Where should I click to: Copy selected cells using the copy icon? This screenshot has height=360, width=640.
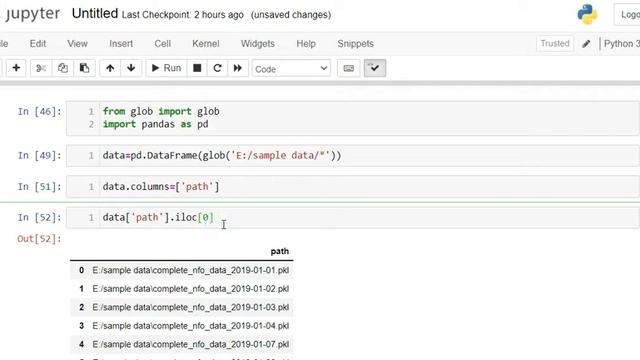[63, 68]
